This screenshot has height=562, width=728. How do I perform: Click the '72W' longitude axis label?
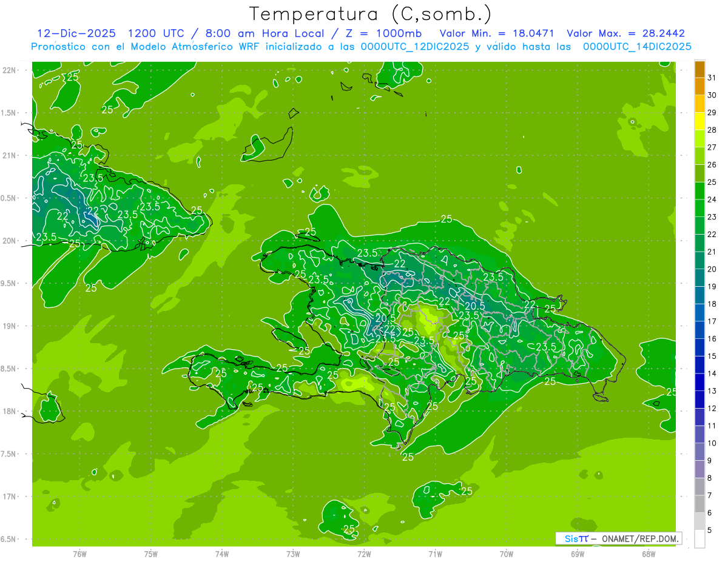(364, 554)
